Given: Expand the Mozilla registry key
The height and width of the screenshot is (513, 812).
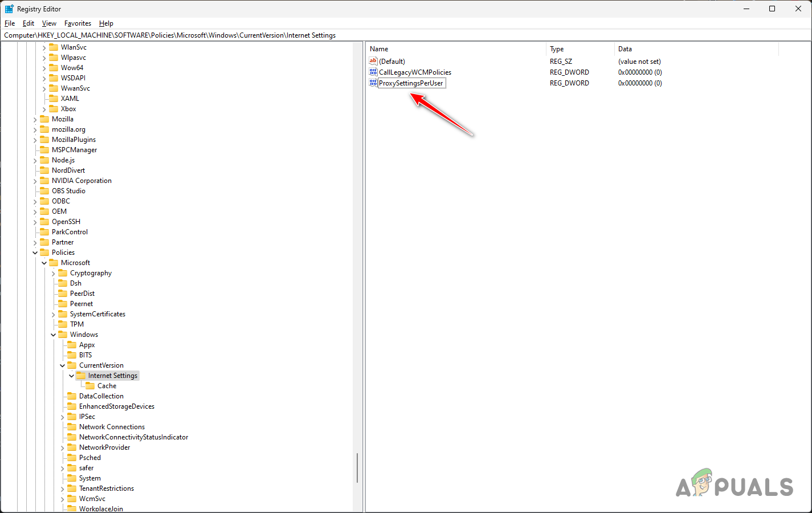Looking at the screenshot, I should (x=35, y=119).
